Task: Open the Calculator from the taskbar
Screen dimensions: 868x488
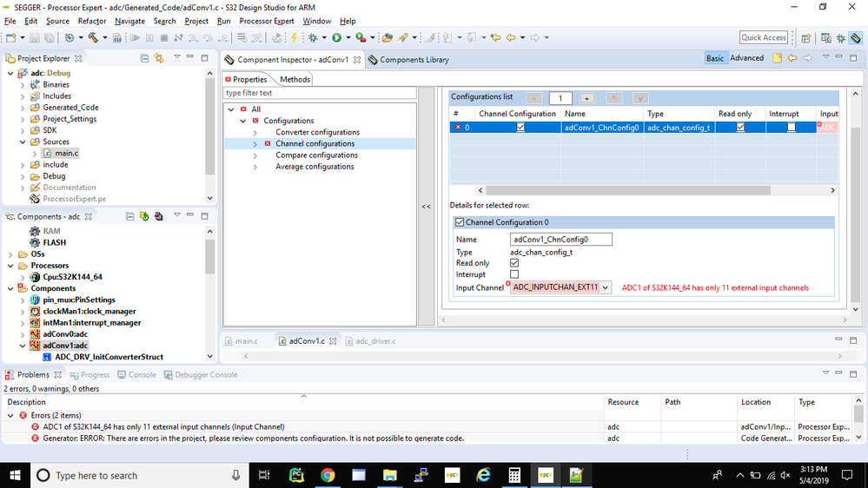Action: (x=514, y=475)
